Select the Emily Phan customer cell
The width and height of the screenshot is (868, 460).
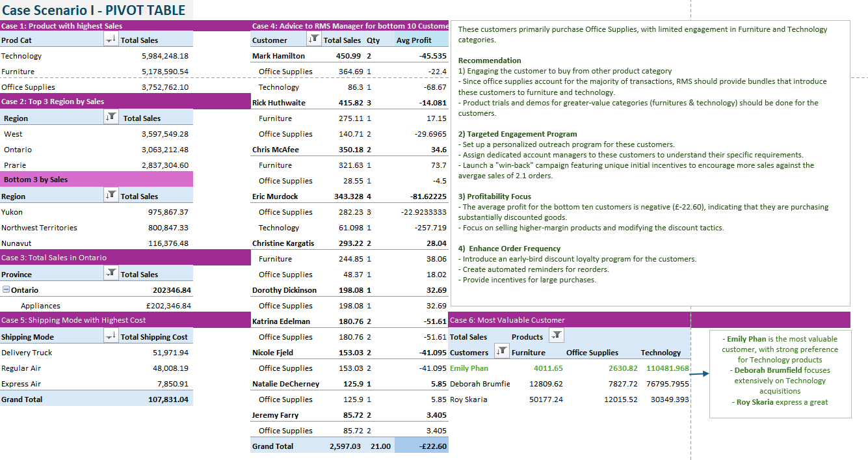click(x=469, y=368)
